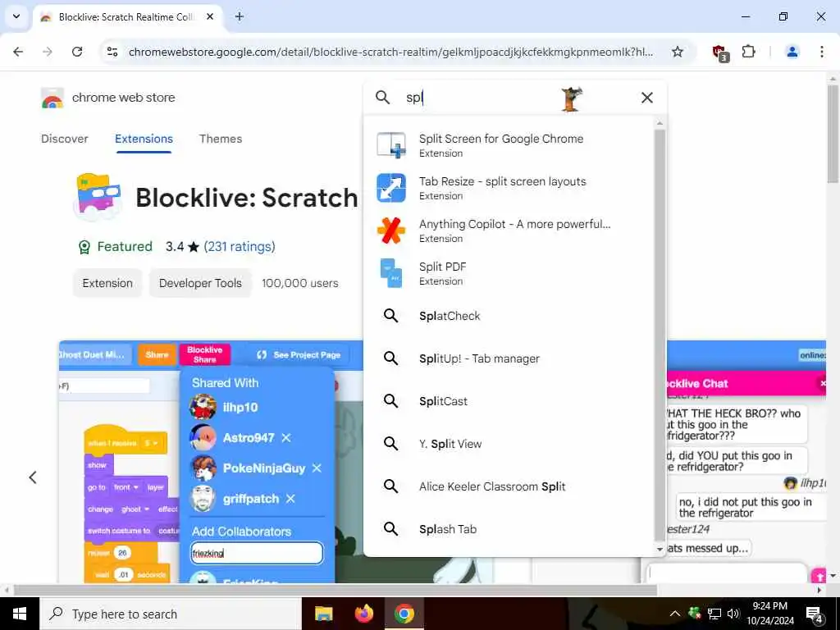Click the taskbar 'Type here to search' box
This screenshot has height=630, width=840.
click(171, 614)
